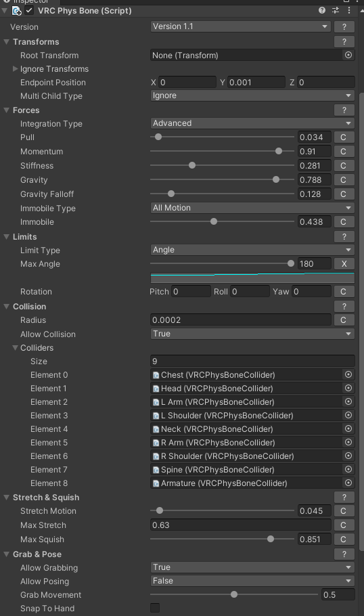This screenshot has height=616, width=364.
Task: Click the Gravity Falloff slider handle
Action: [x=171, y=194]
